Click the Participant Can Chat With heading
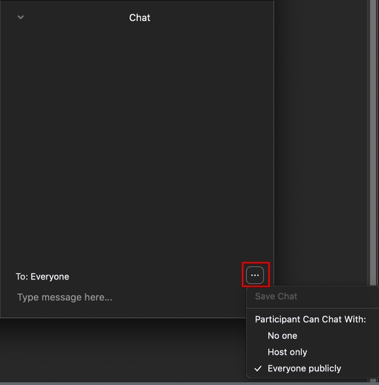The width and height of the screenshot is (379, 385). pos(310,319)
